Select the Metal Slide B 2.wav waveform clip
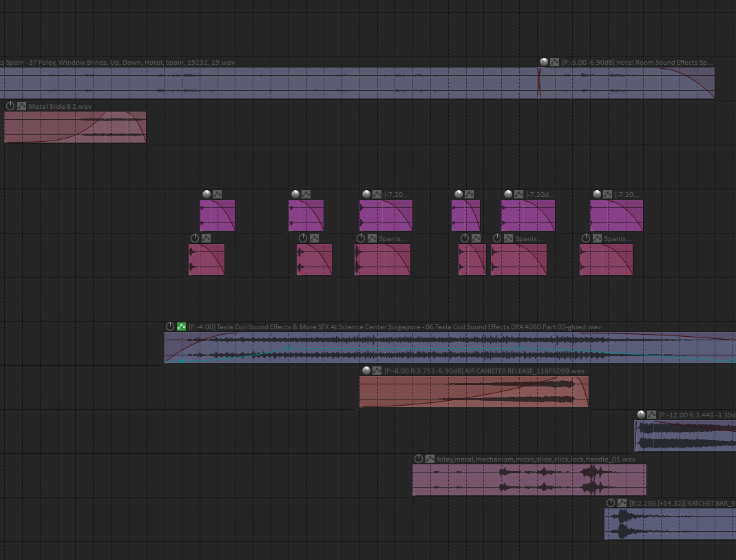The width and height of the screenshot is (736, 560). (x=75, y=127)
